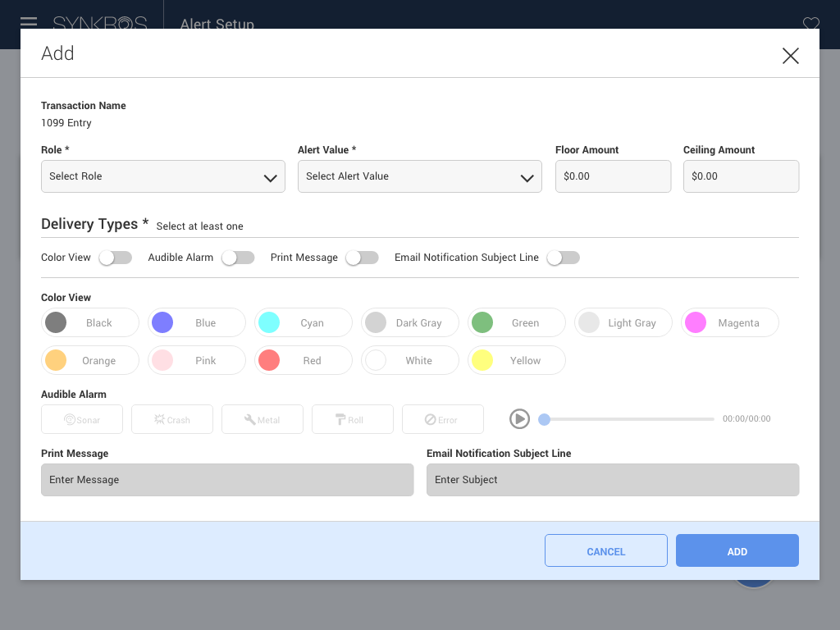Select the Roll alarm sound
This screenshot has width=840, height=630.
[353, 419]
